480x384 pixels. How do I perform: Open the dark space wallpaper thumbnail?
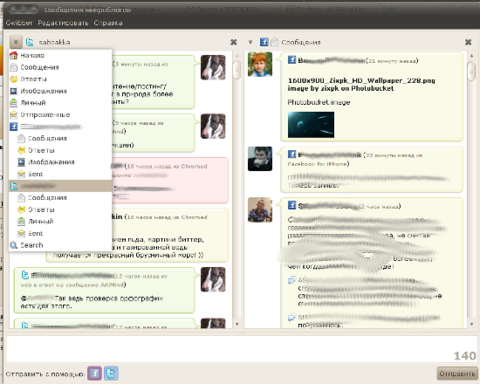(311, 125)
